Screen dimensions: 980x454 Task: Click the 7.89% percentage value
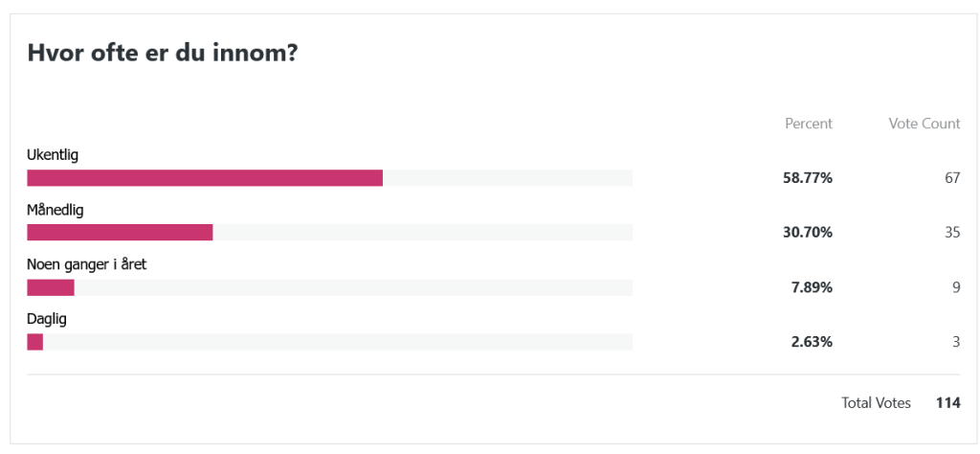pyautogui.click(x=812, y=287)
